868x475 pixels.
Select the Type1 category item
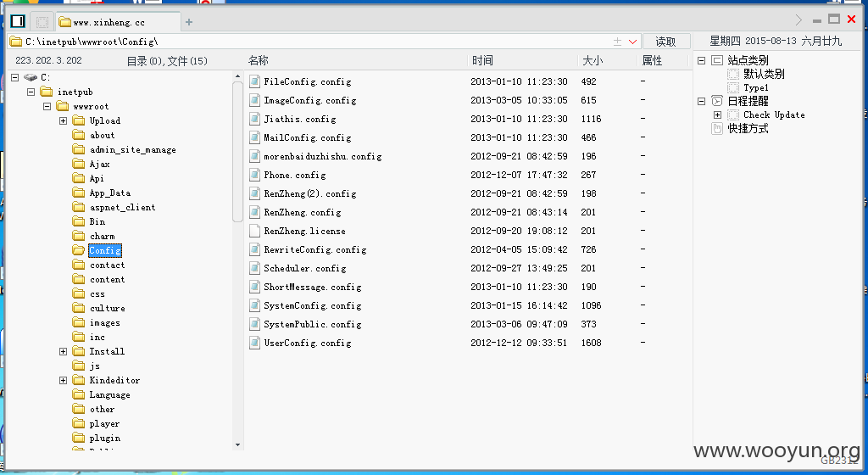[x=756, y=87]
